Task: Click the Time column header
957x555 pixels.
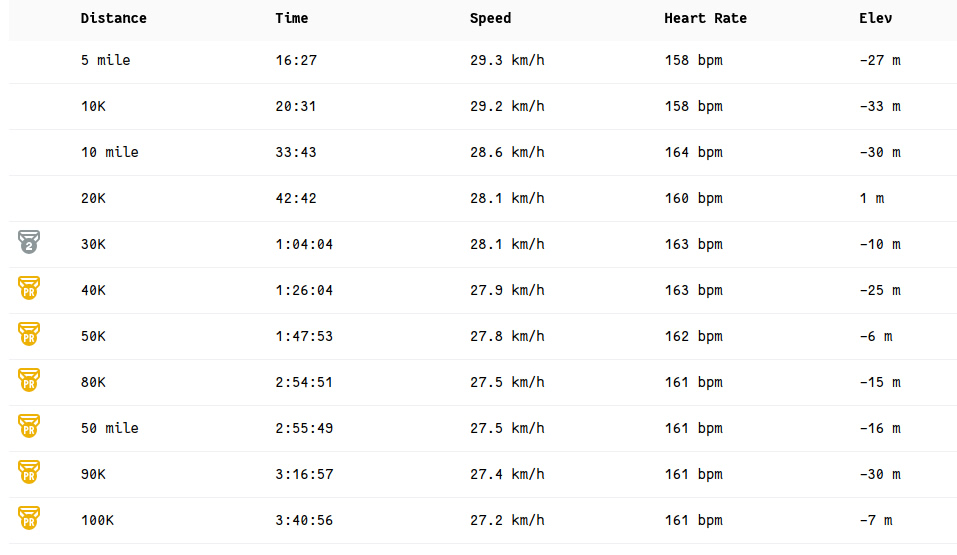Action: 291,18
